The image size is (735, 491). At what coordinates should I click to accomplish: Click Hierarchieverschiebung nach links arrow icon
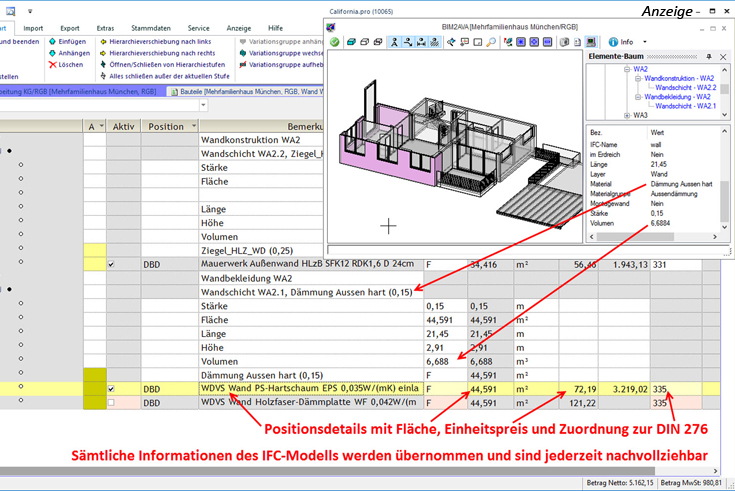(104, 42)
